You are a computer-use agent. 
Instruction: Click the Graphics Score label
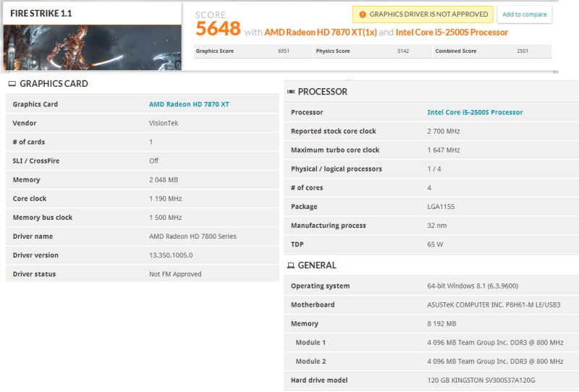point(215,51)
